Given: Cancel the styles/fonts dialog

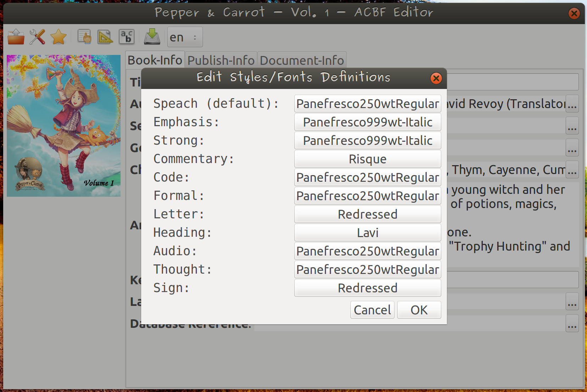Looking at the screenshot, I should point(372,310).
